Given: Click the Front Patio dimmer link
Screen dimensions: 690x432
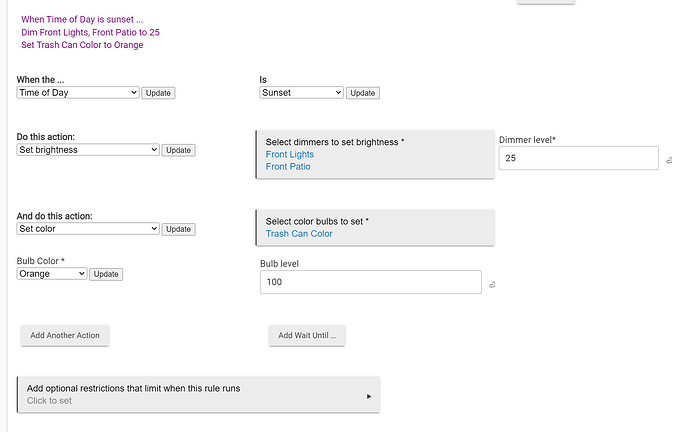Looking at the screenshot, I should pos(288,167).
